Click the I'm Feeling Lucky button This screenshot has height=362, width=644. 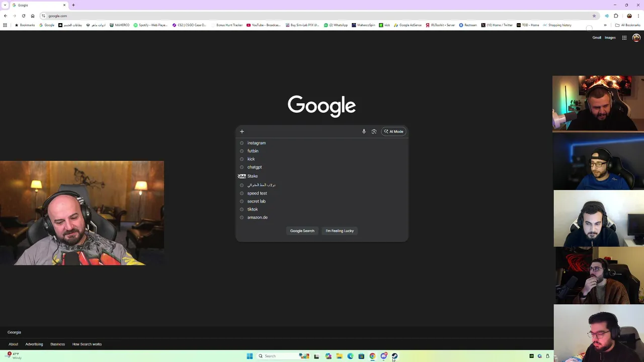tap(340, 231)
